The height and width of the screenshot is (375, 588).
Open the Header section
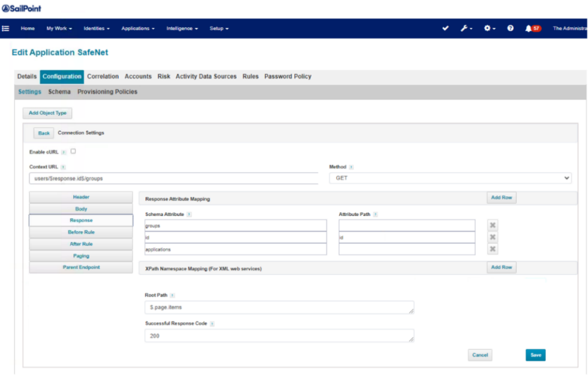pyautogui.click(x=81, y=197)
